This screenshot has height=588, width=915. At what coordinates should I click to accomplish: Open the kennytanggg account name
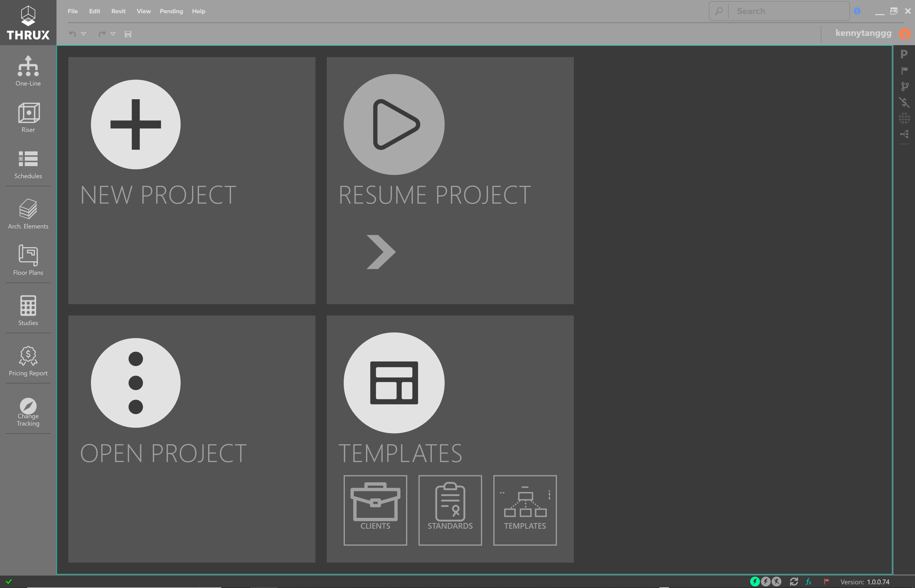pos(864,33)
